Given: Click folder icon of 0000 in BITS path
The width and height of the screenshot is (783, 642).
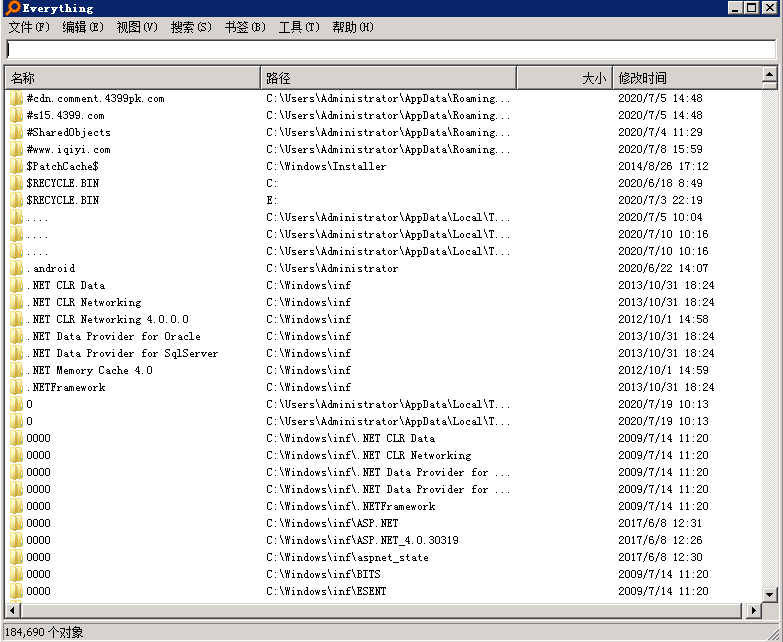Looking at the screenshot, I should coord(16,574).
